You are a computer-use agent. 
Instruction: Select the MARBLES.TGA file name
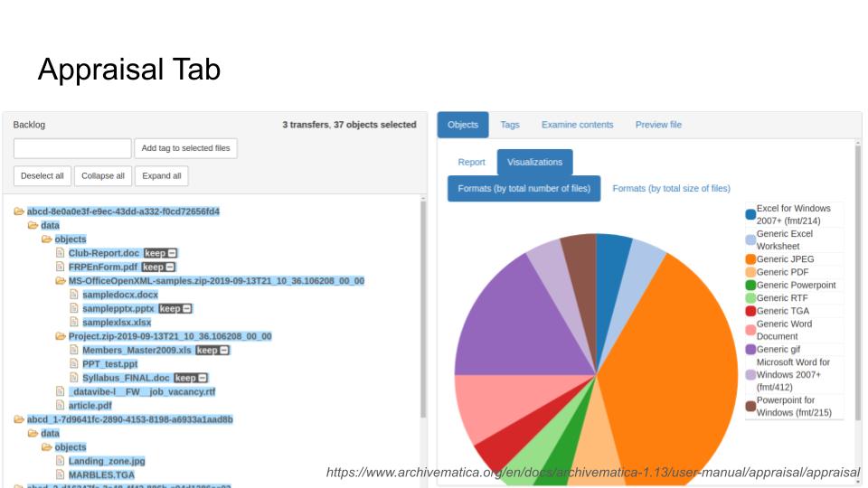click(101, 474)
